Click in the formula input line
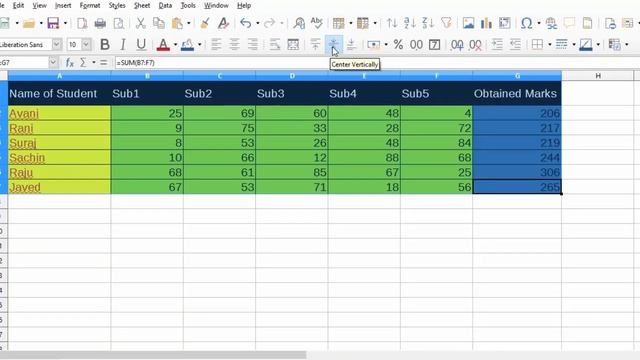This screenshot has width=640, height=360. [376, 63]
